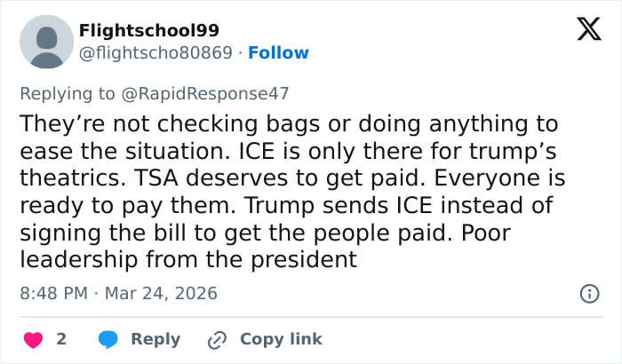The image size is (622, 364).
Task: Follow the Flightschool99 account
Action: [x=278, y=52]
